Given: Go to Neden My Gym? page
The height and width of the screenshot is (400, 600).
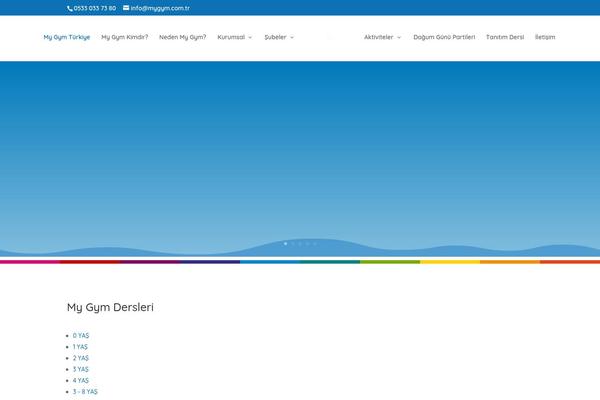Looking at the screenshot, I should [x=183, y=37].
